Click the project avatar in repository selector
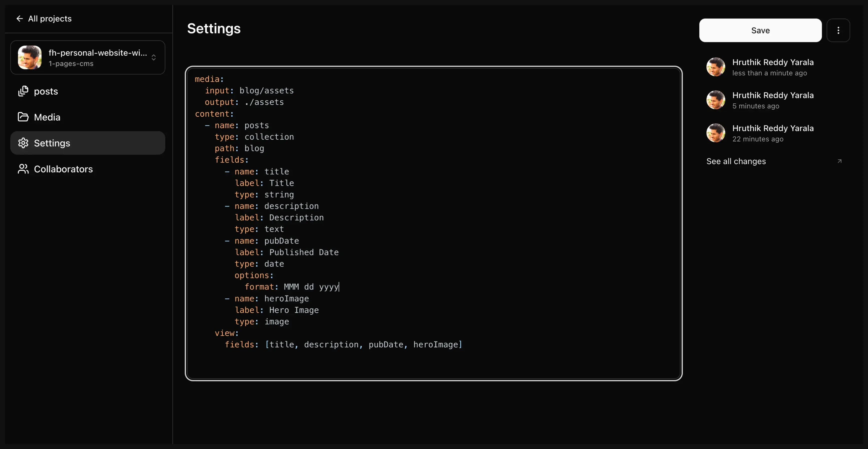This screenshot has width=868, height=449. (30, 57)
